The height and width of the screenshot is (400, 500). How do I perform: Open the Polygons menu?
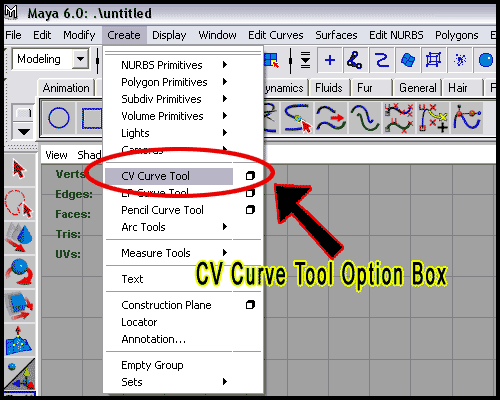(x=457, y=35)
